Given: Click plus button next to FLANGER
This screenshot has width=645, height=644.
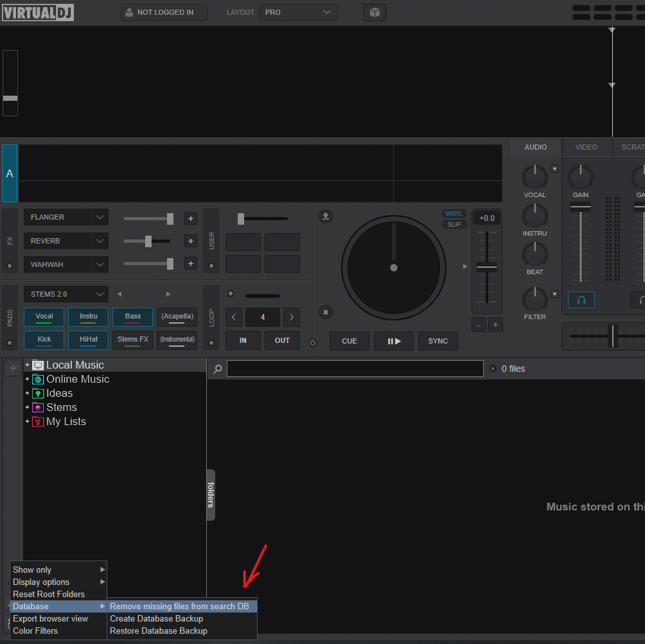Looking at the screenshot, I should pyautogui.click(x=190, y=218).
